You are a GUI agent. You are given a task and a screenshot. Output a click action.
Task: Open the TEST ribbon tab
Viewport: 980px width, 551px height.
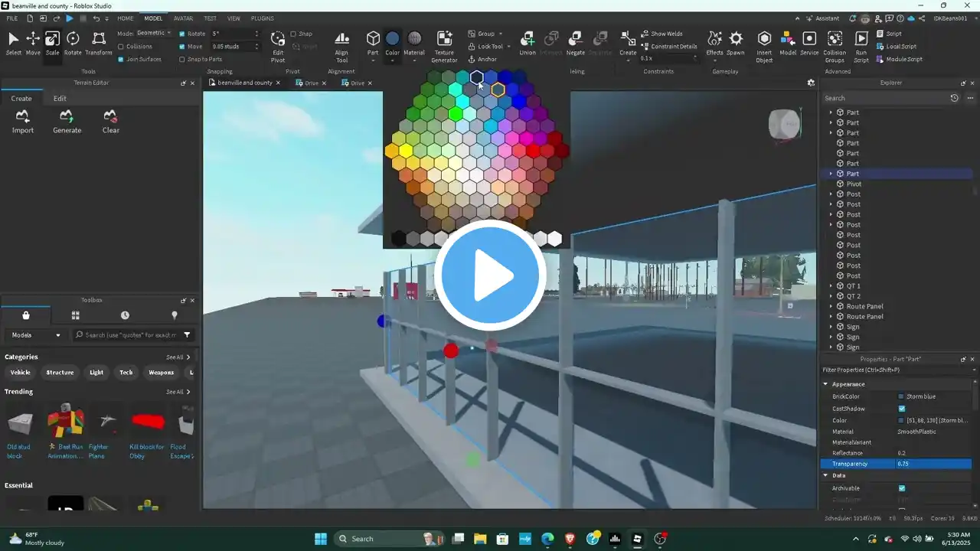click(x=210, y=18)
